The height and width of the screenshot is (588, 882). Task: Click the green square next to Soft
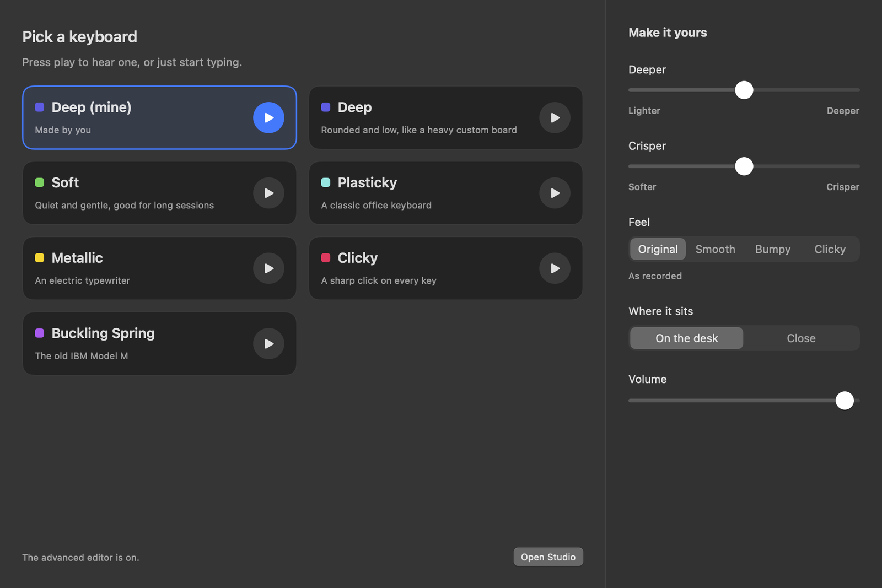coord(40,182)
